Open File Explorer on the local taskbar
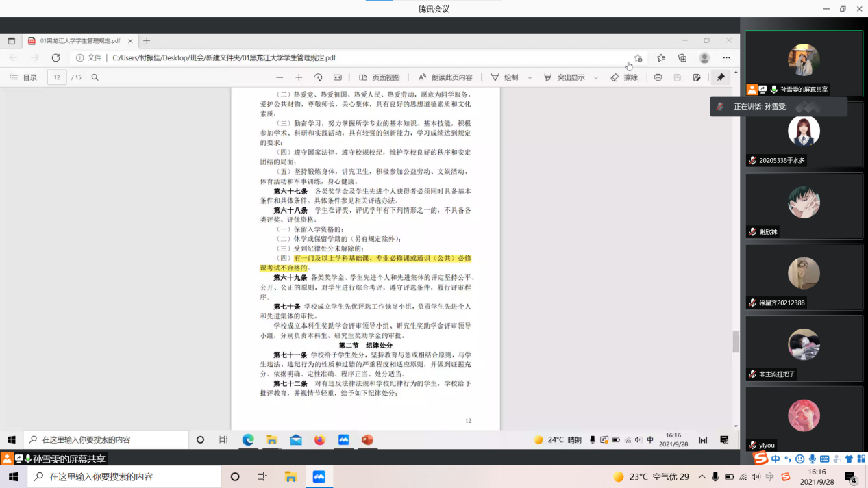 (290, 476)
